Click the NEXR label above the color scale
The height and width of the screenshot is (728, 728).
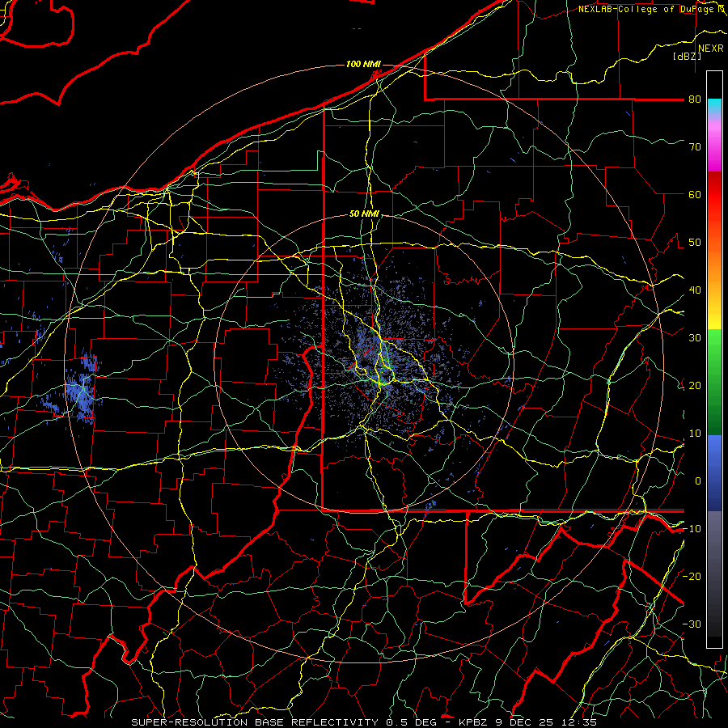710,49
